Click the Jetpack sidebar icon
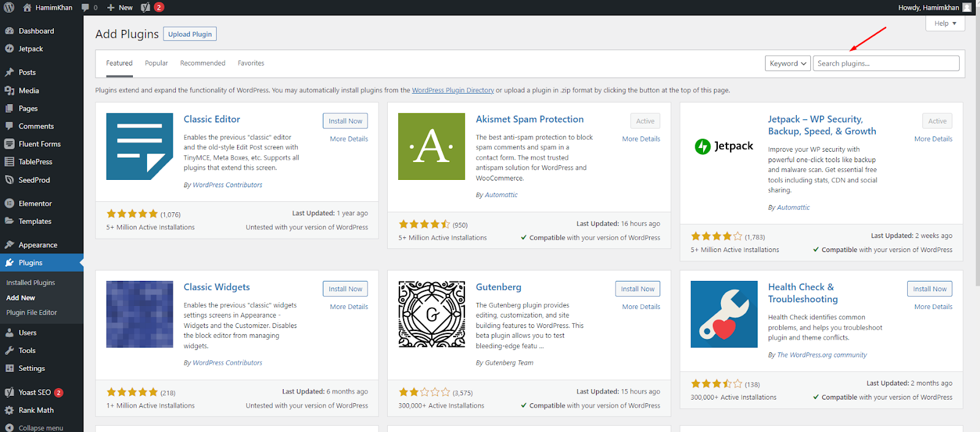 [x=9, y=49]
